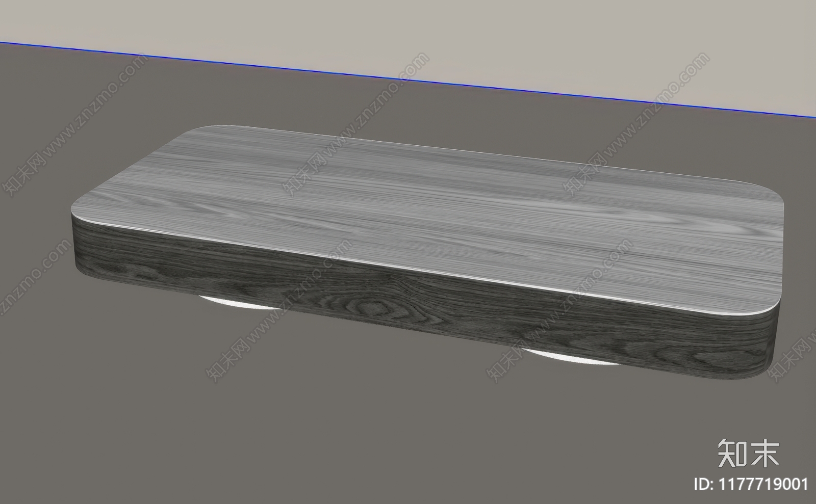Pick the left white round foot under the board
816x504 pixels.
coord(239,303)
